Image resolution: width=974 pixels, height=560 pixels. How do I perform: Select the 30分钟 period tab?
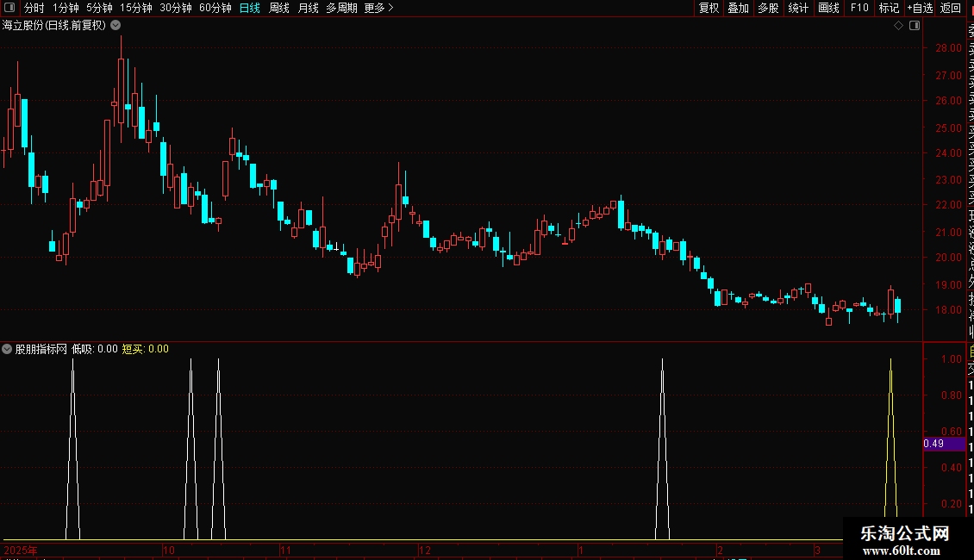coord(176,8)
